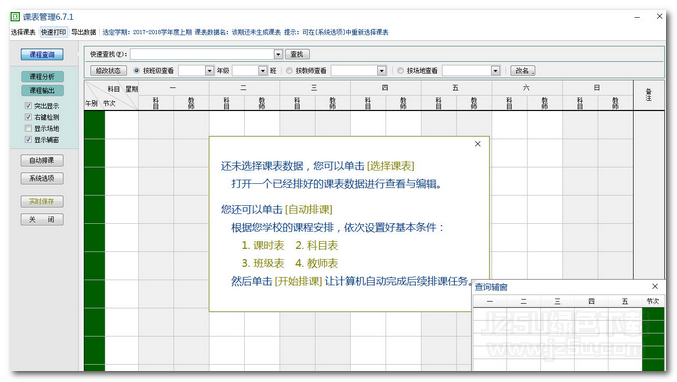Open 系统选项 settings button

[x=42, y=178]
